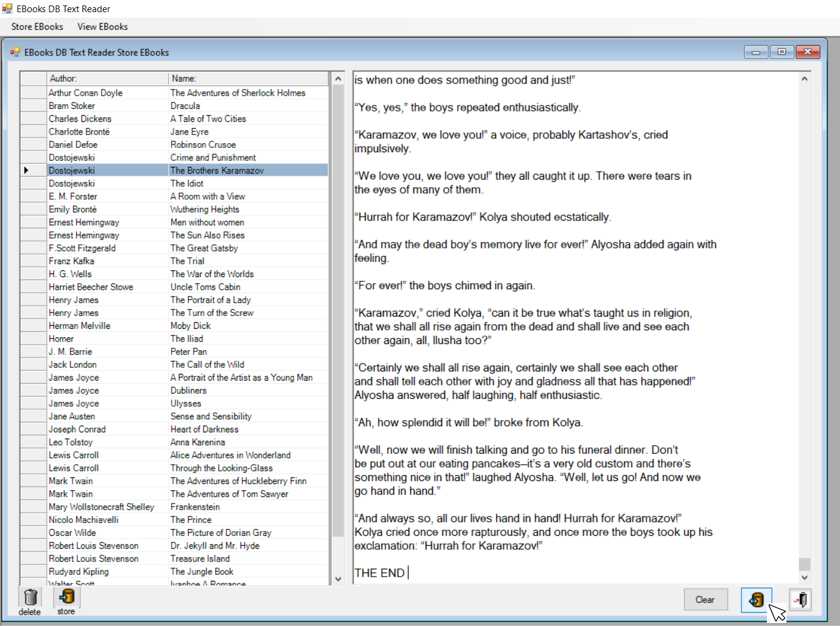Select the author cell "Rudyard Kipling"

pos(108,572)
